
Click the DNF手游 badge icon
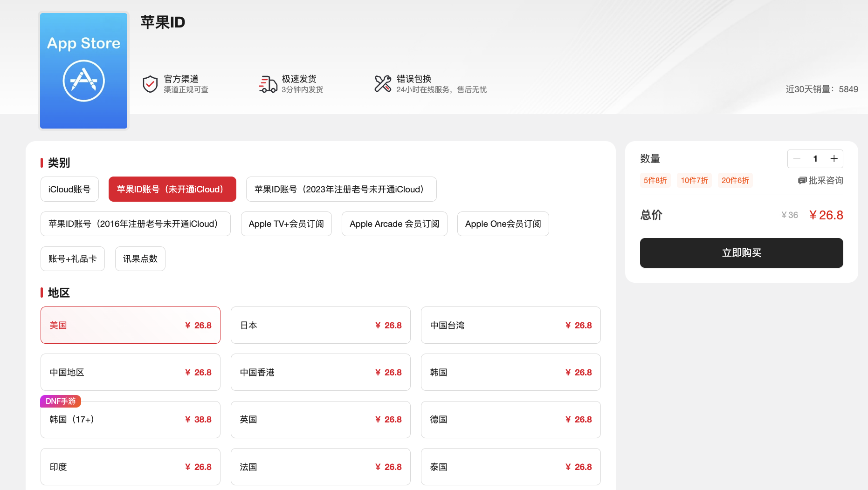tap(61, 401)
